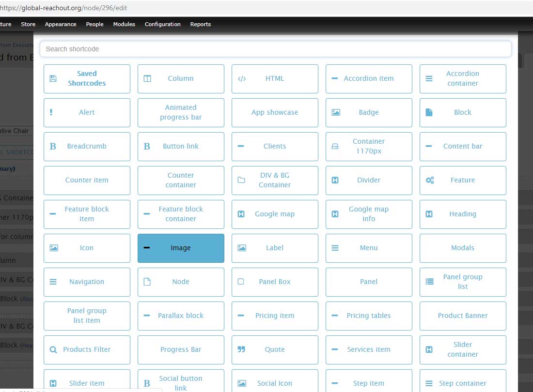Open the Reports admin menu
Screen dimensions: 533x392
(x=201, y=24)
